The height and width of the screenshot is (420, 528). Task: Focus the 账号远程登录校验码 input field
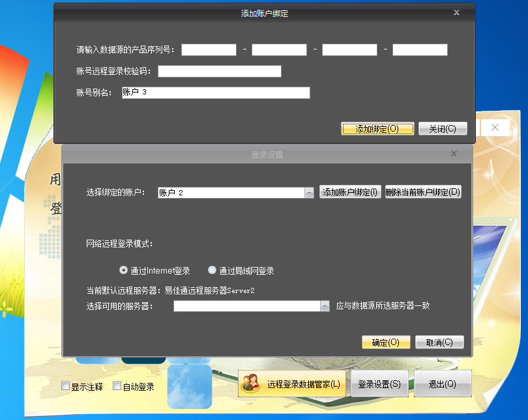[219, 72]
